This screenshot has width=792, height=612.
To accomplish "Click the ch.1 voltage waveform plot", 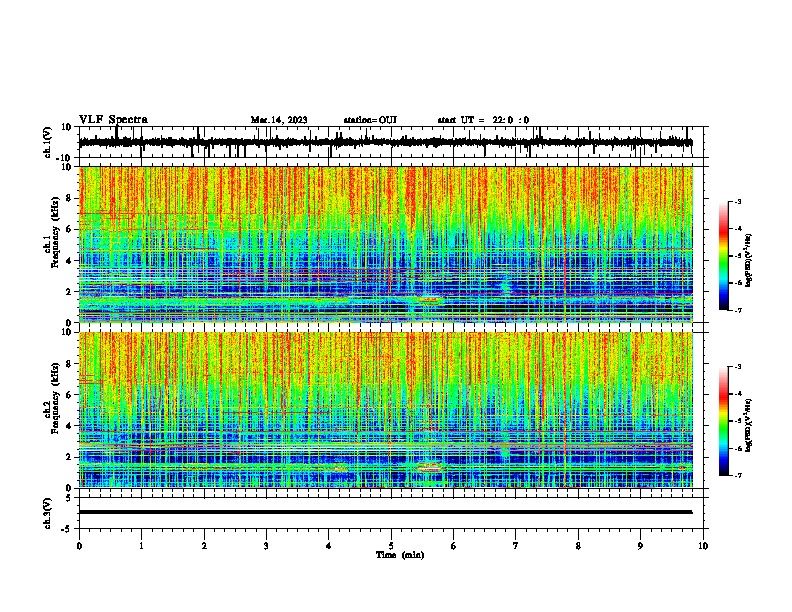I will click(393, 142).
